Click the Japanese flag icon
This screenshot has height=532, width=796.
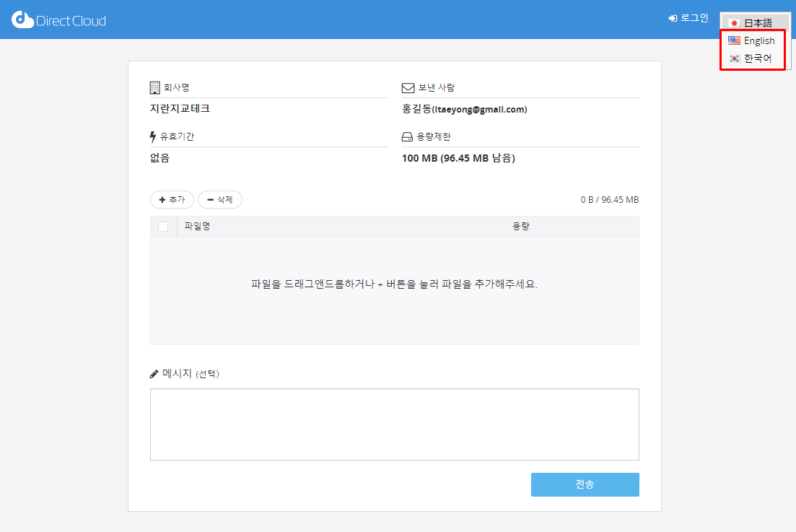tap(734, 23)
